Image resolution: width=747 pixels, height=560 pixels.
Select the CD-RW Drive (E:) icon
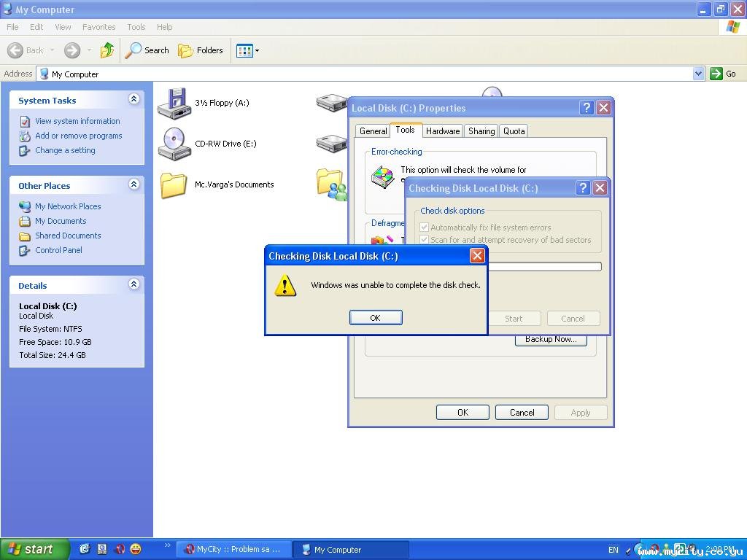tap(174, 144)
